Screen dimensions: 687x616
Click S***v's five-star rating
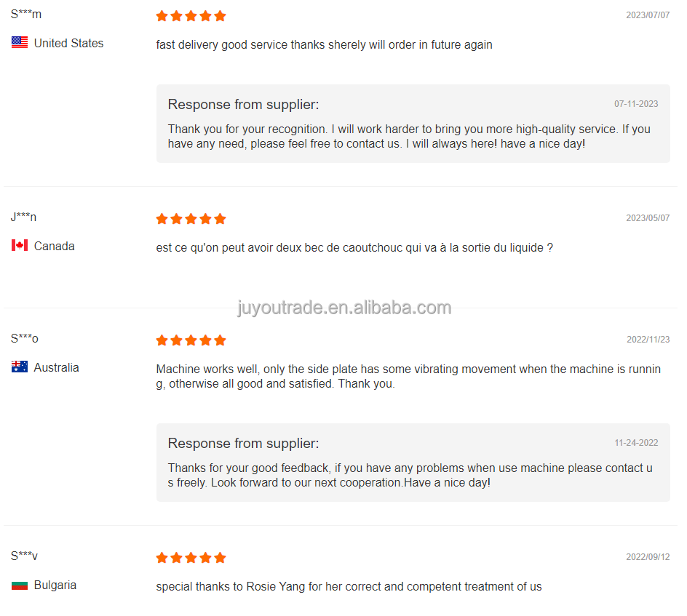191,558
